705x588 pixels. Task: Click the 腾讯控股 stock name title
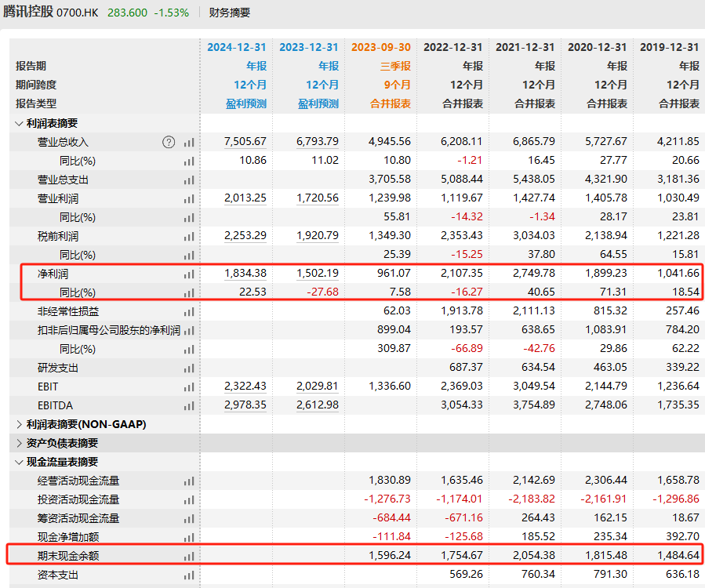point(27,13)
